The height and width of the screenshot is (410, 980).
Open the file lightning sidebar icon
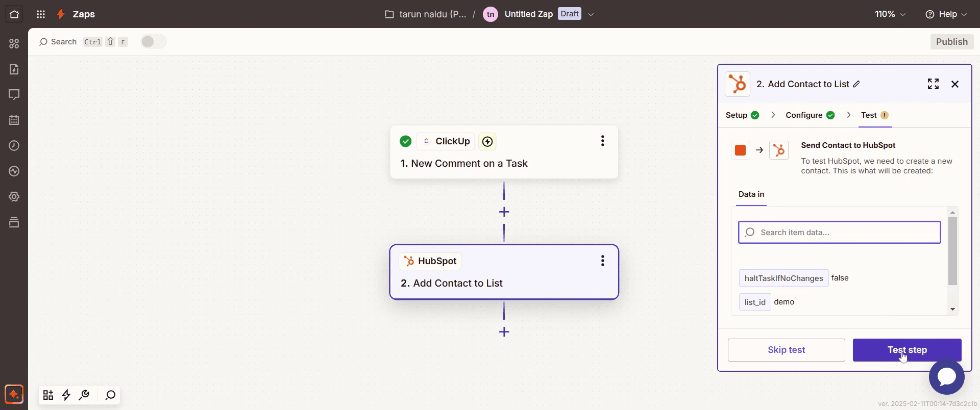(x=14, y=69)
